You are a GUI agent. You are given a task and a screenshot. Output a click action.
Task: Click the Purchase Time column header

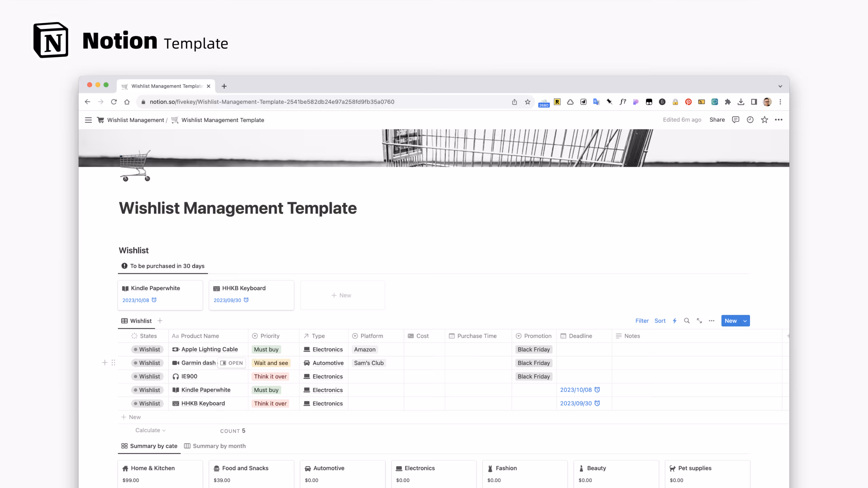pos(478,336)
